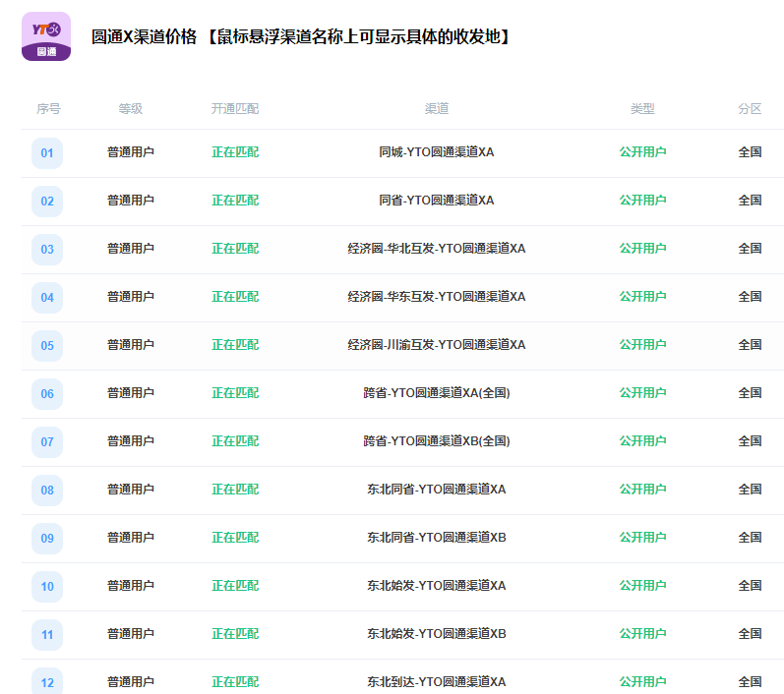Click 正在匹配 status in row 11

tap(235, 633)
